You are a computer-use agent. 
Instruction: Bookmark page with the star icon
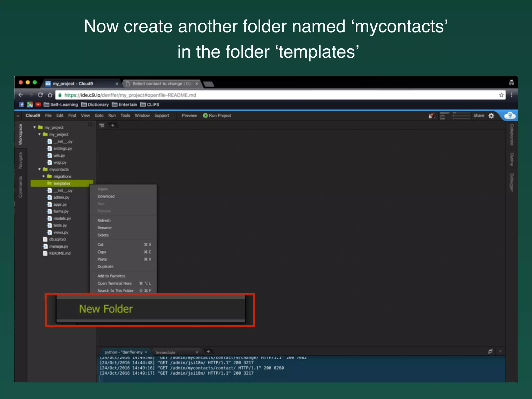click(x=501, y=95)
